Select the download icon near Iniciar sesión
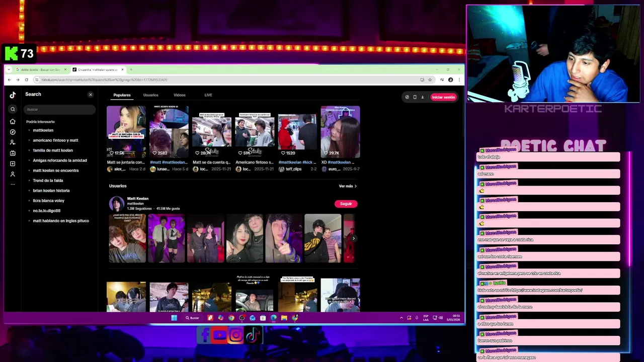This screenshot has height=362, width=644. [x=422, y=97]
